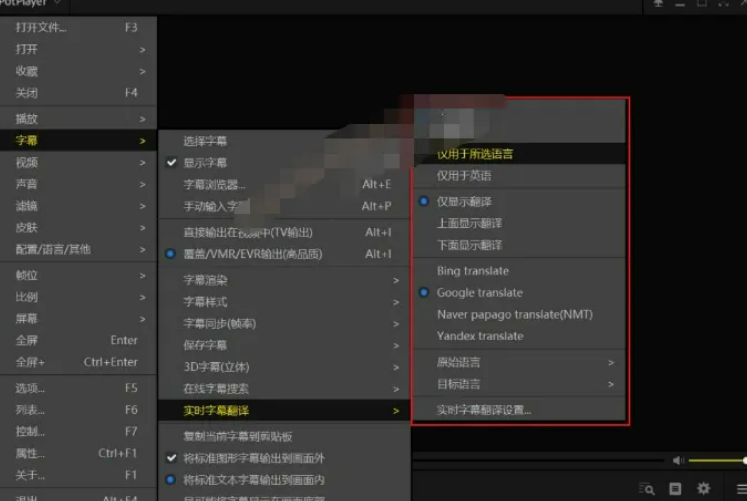Open 实时字幕翻译设置... entry
The width and height of the screenshot is (747, 501).
pos(519,410)
